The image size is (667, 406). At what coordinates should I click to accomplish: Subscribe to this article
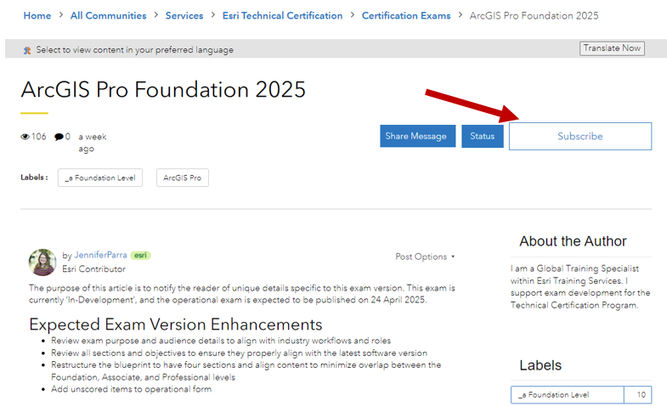(x=580, y=136)
